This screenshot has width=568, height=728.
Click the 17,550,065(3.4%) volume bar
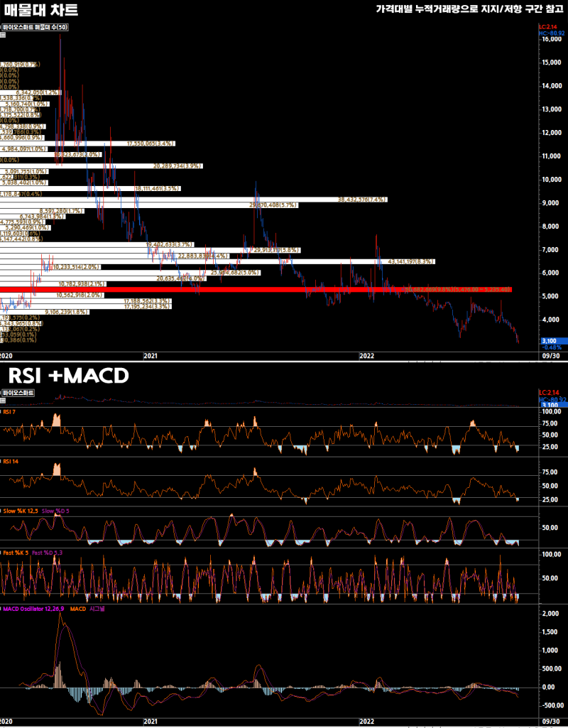click(x=88, y=143)
